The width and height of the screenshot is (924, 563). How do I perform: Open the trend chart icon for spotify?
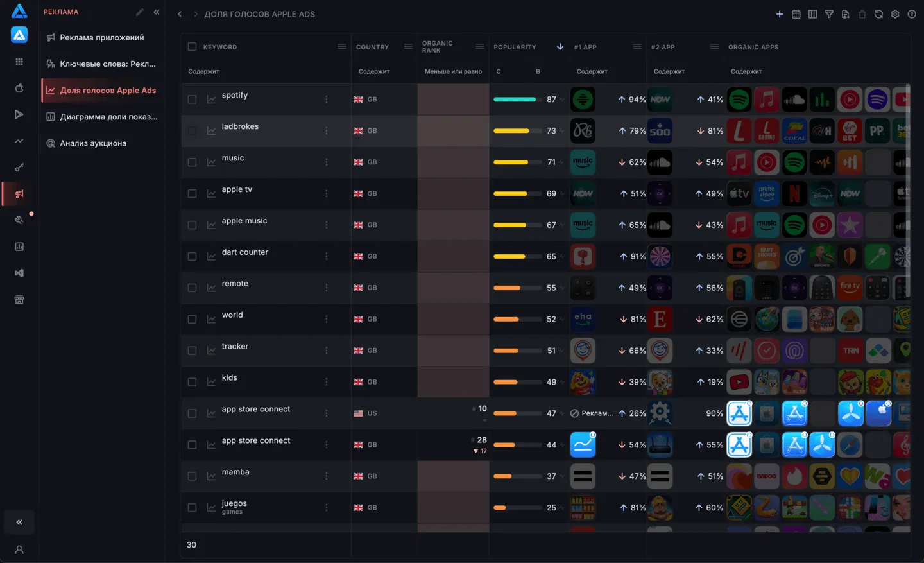coord(211,100)
